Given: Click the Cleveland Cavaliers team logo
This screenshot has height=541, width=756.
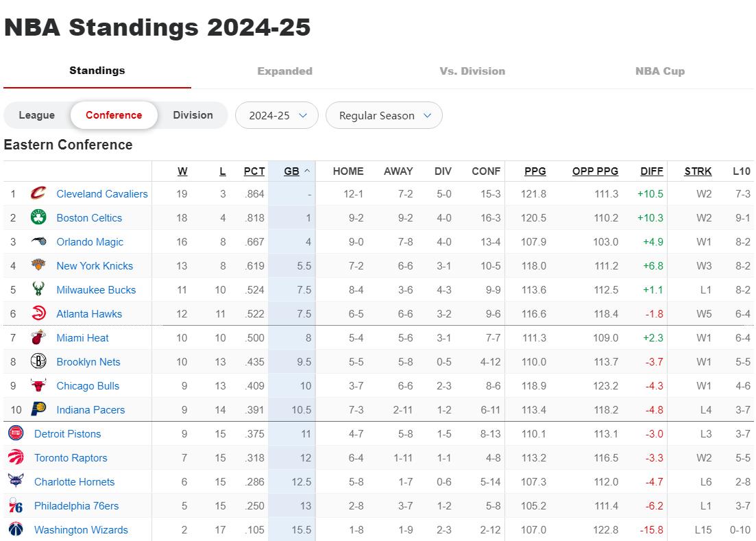Looking at the screenshot, I should pyautogui.click(x=38, y=194).
